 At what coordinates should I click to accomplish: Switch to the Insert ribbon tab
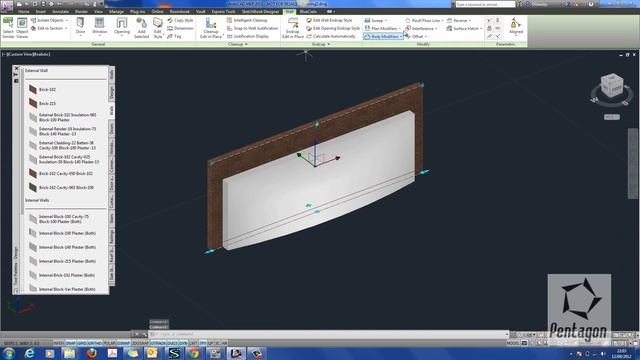[x=41, y=11]
